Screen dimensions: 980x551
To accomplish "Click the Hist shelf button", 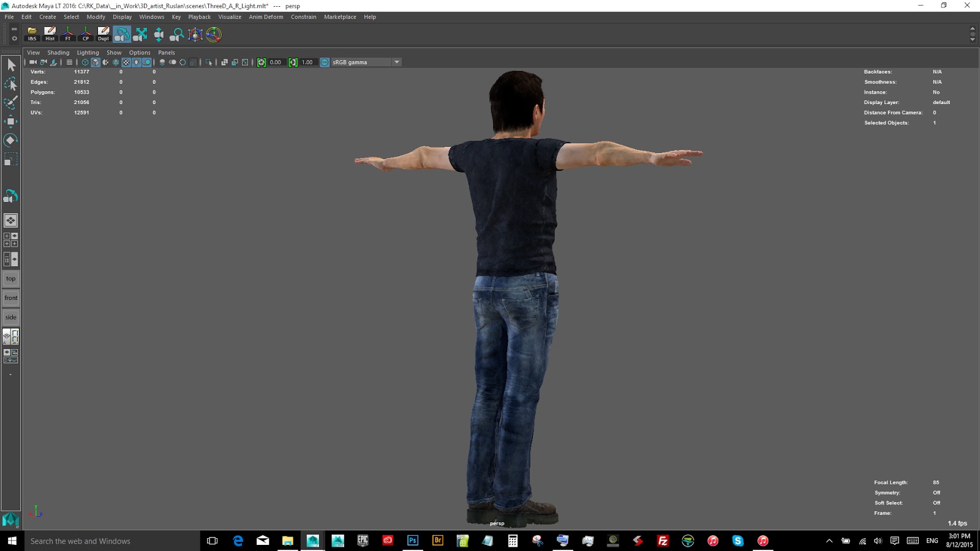I will (50, 34).
